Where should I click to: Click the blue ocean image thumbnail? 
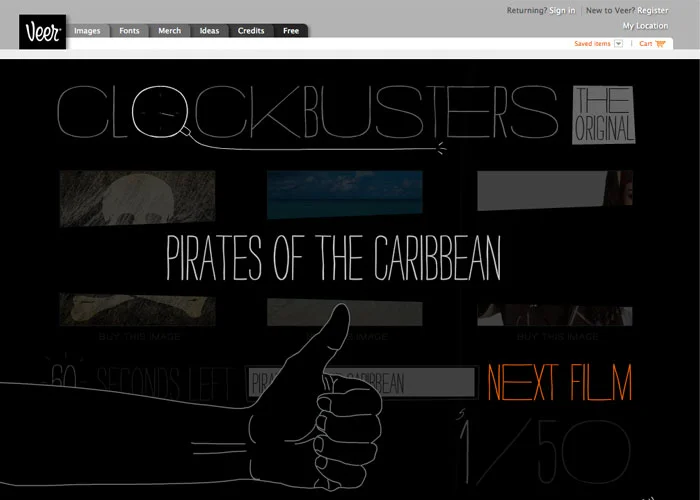coord(345,195)
